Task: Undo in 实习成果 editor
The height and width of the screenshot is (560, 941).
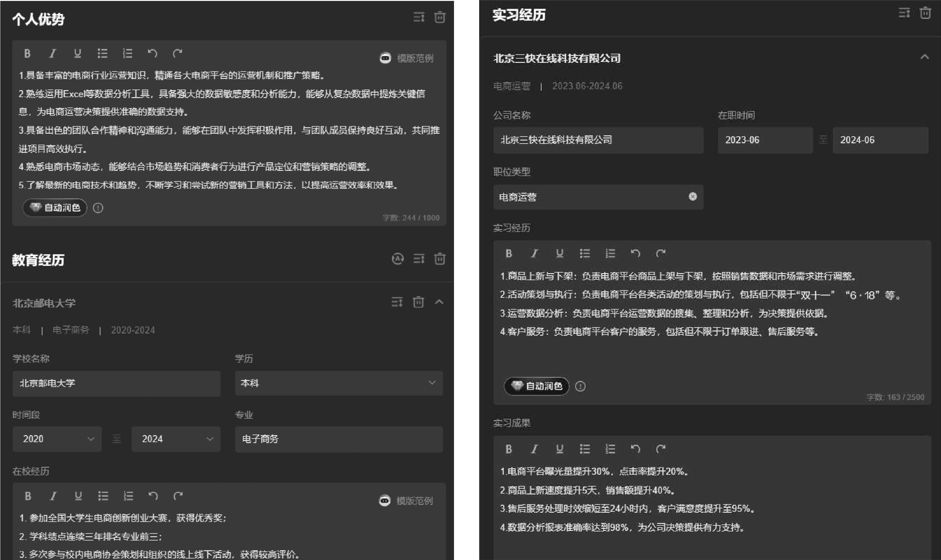Action: [x=635, y=449]
